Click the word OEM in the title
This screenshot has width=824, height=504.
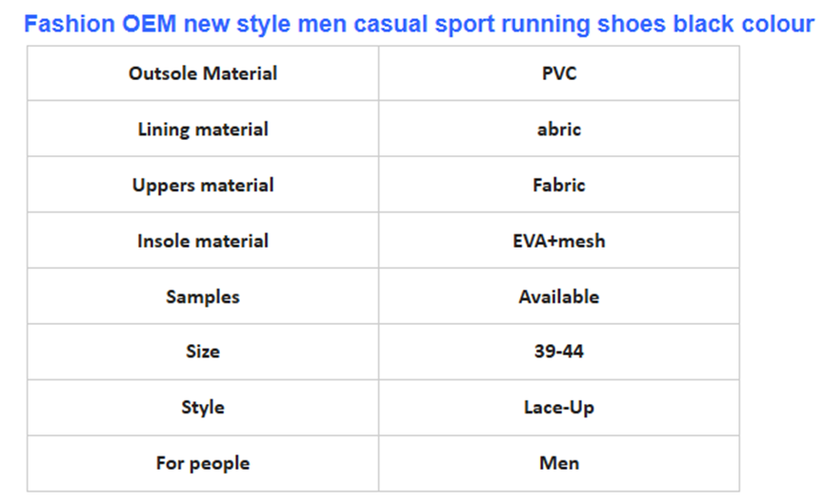tap(154, 24)
